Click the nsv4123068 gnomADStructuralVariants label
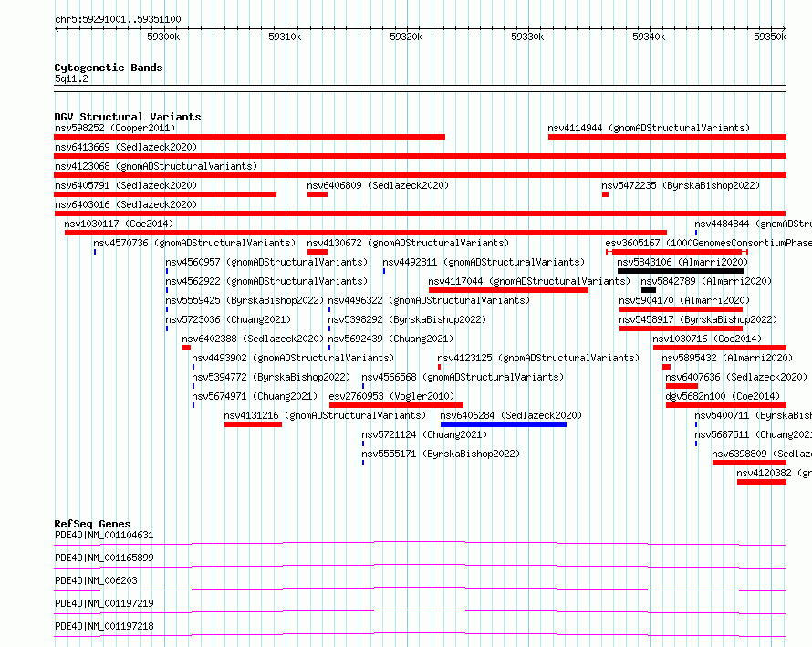Image resolution: width=812 pixels, height=647 pixels. (156, 166)
